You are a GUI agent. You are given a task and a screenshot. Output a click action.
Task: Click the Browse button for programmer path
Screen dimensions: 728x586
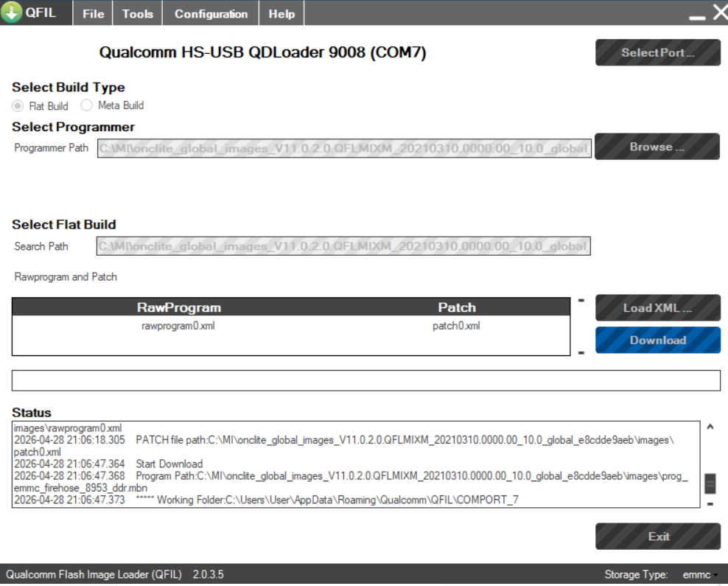pyautogui.click(x=657, y=147)
